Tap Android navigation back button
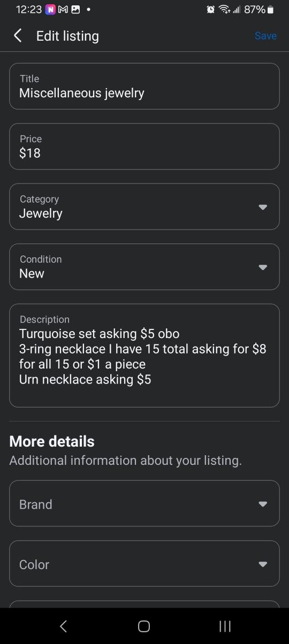 coord(63,626)
